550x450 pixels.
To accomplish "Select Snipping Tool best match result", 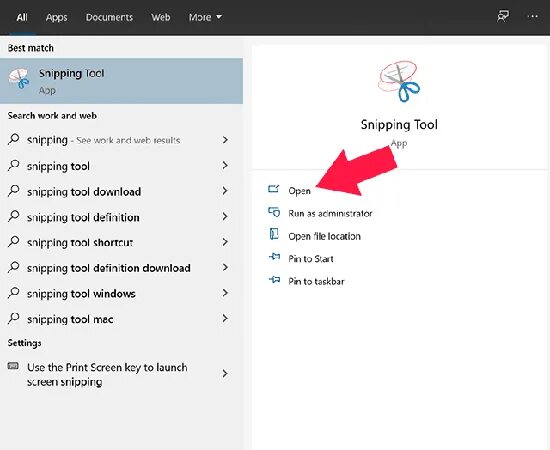I will 121,81.
